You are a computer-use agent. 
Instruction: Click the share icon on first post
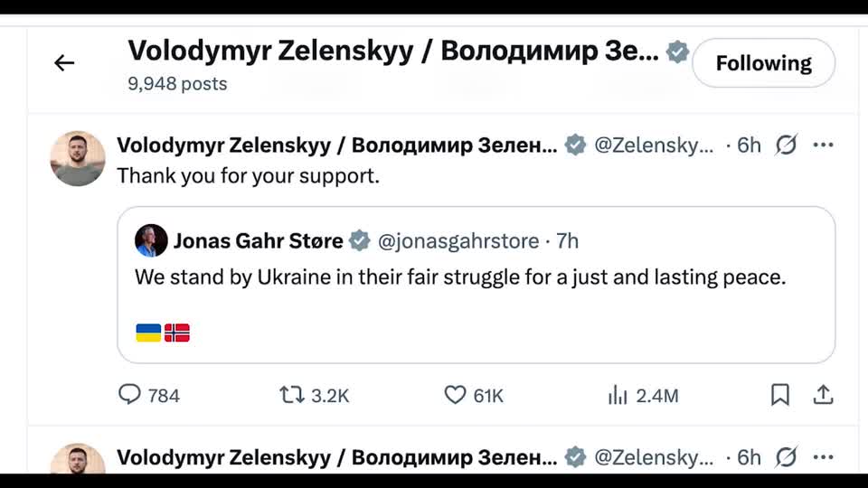point(823,395)
